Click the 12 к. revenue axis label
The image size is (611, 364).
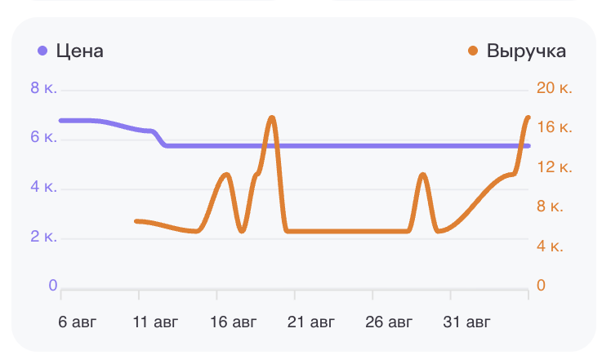554,167
